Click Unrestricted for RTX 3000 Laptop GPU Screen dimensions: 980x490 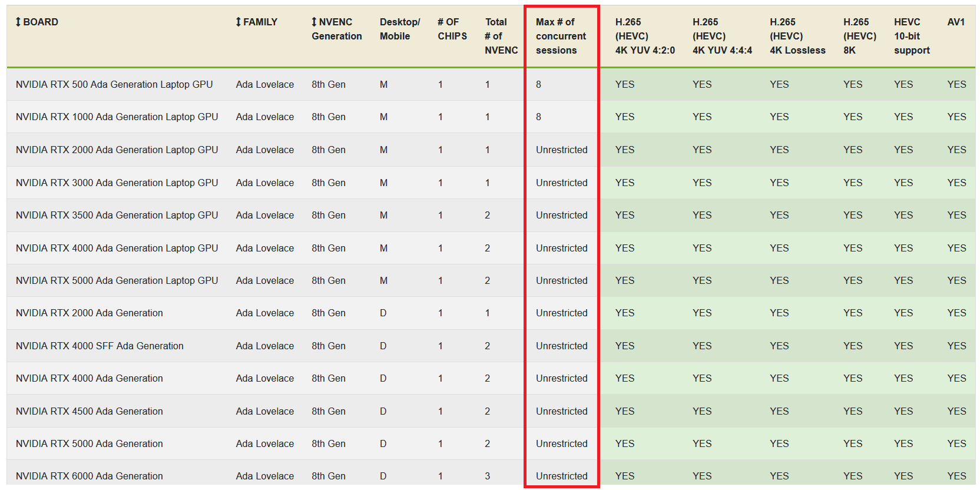pos(562,183)
